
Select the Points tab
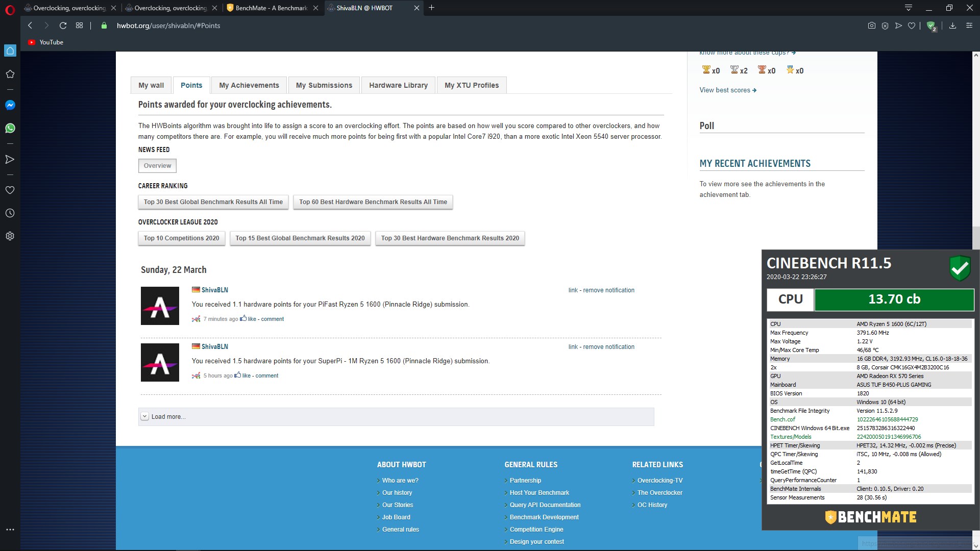point(191,85)
